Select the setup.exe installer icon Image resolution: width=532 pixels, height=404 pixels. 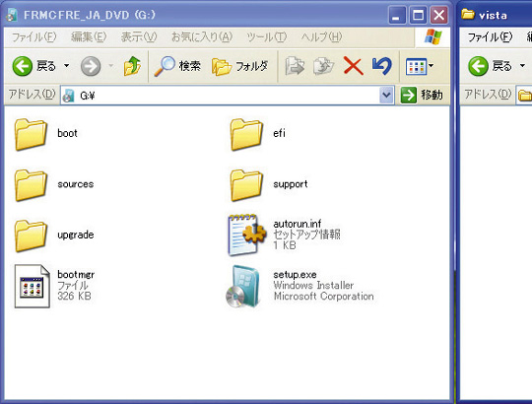tap(242, 287)
